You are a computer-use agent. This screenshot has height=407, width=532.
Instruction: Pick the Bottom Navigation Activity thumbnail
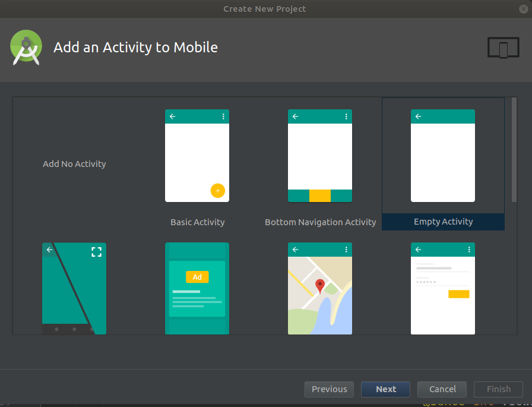pyautogui.click(x=320, y=156)
